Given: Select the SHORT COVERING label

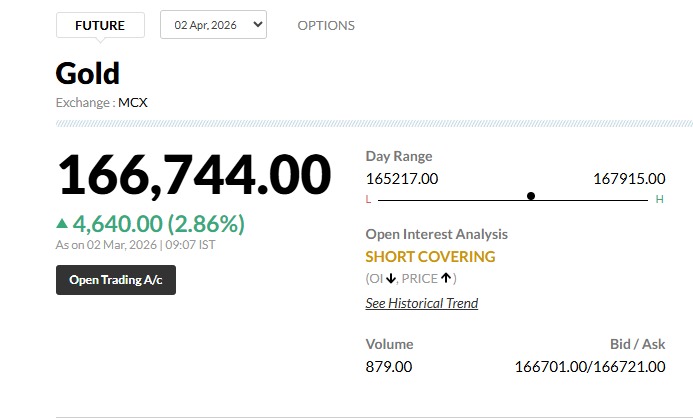Looking at the screenshot, I should [x=430, y=256].
